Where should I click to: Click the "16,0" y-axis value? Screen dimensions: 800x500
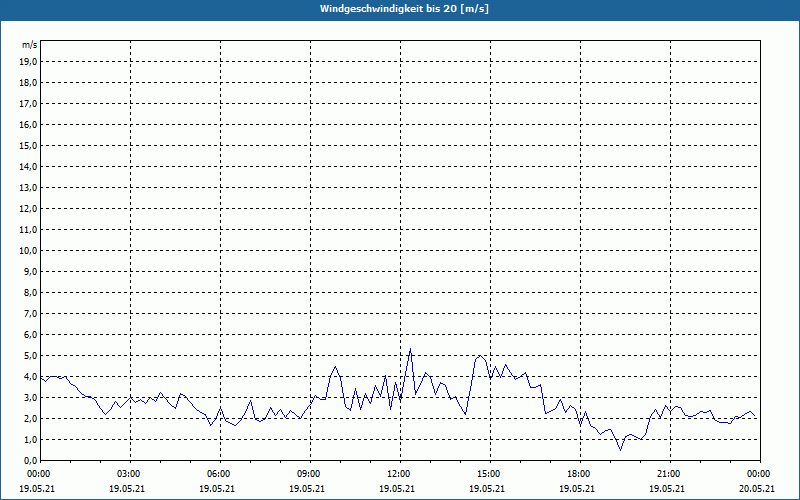click(29, 124)
